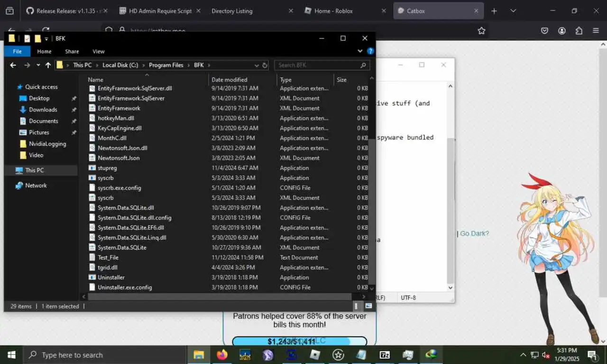
Task: Click the Properties quick access icon
Action: click(27, 39)
